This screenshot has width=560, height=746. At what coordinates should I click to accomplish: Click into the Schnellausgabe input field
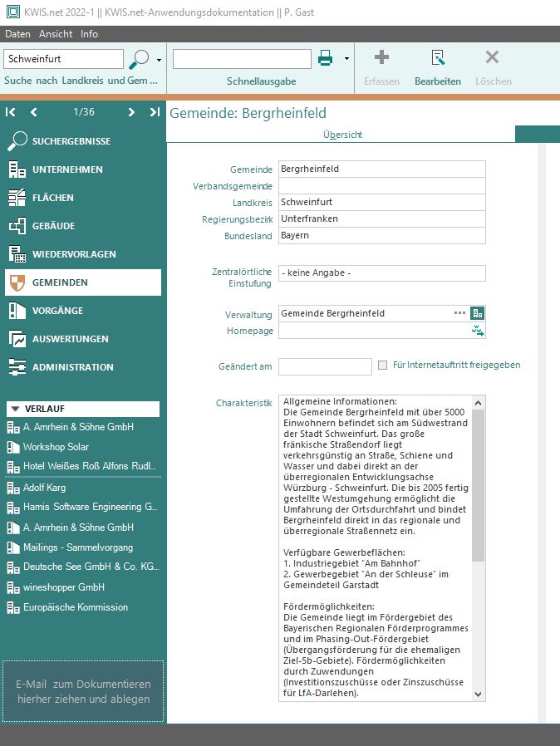[242, 59]
